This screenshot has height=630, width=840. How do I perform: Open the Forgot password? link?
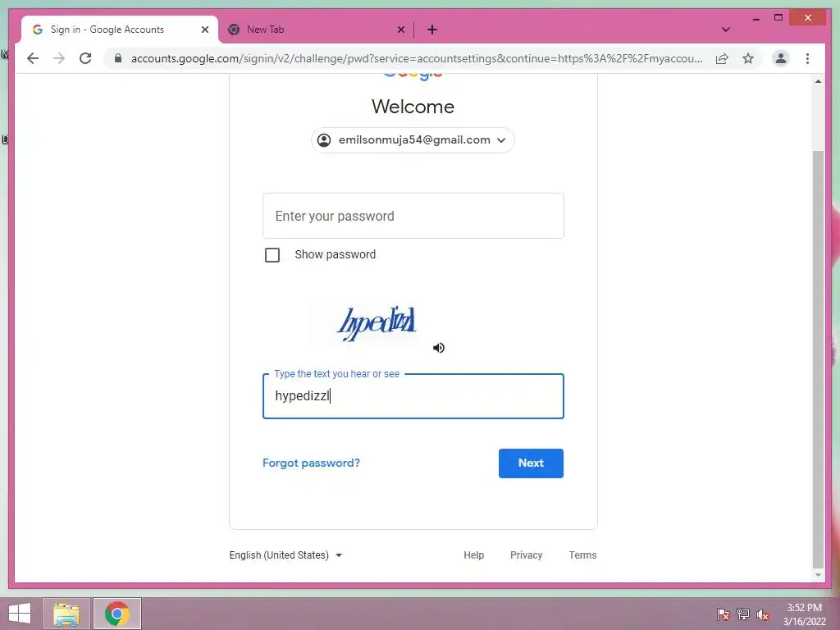(x=311, y=463)
